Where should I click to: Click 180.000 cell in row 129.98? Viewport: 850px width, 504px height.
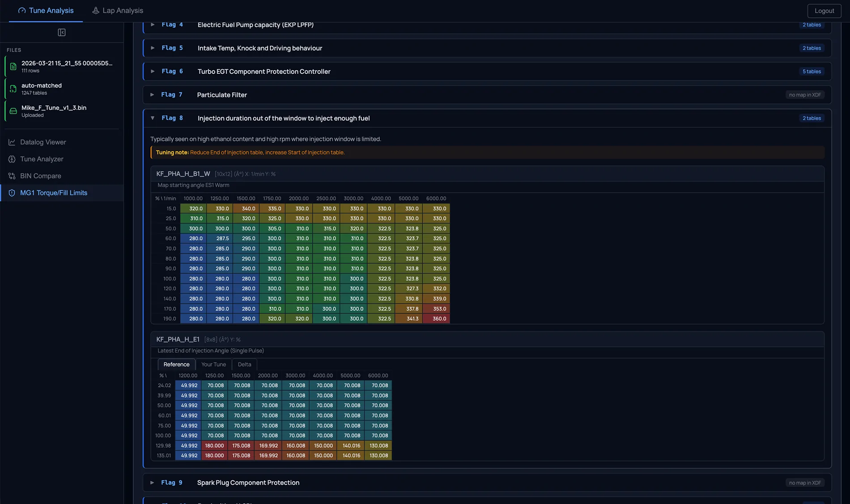(214, 446)
